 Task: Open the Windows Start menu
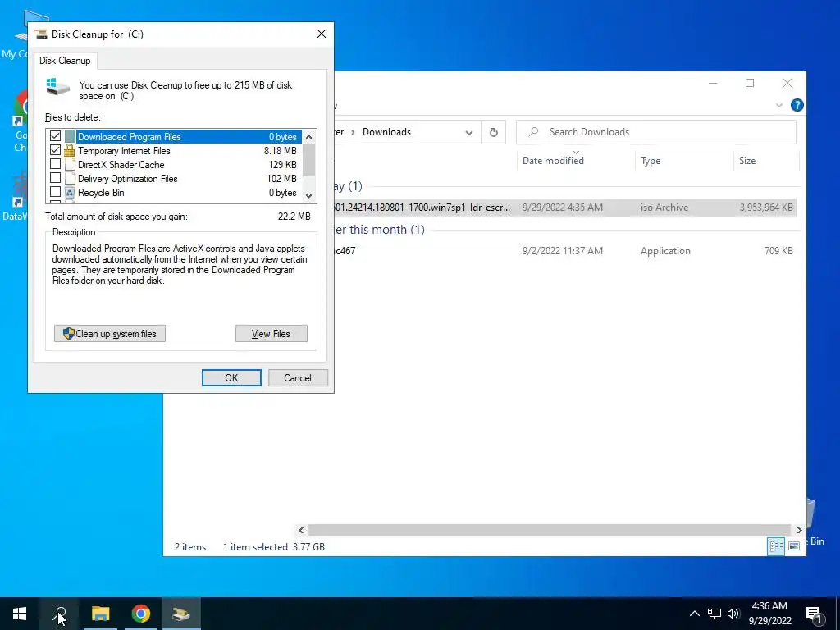pos(20,614)
